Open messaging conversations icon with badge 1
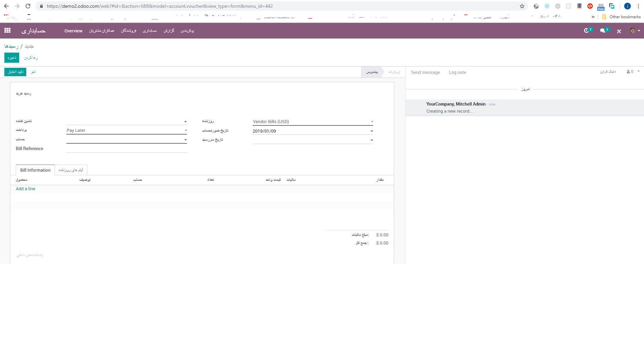The image size is (644, 346). tap(603, 30)
